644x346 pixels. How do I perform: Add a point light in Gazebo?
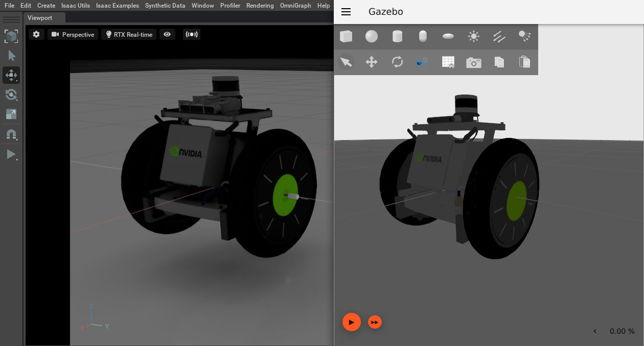[474, 36]
